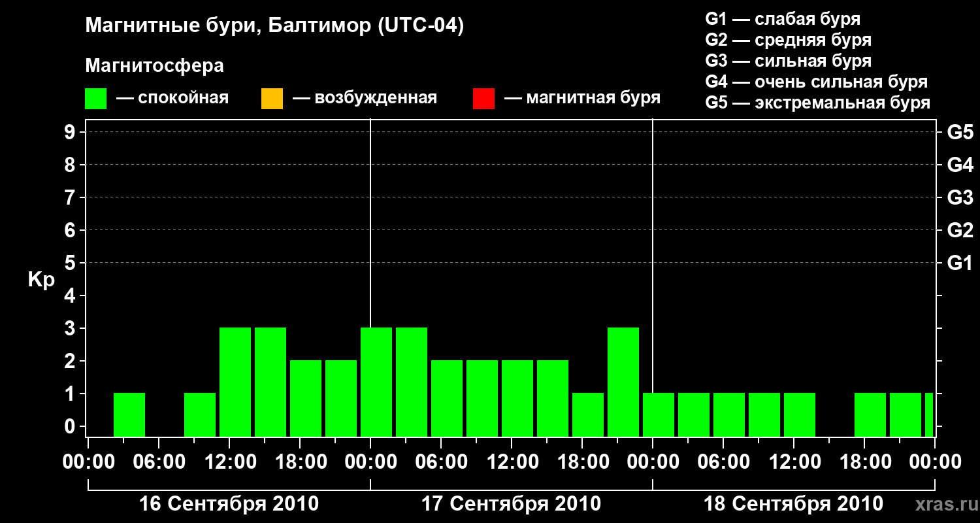980x523 pixels.
Task: Click the Kp axis value '9'
Action: (x=71, y=133)
